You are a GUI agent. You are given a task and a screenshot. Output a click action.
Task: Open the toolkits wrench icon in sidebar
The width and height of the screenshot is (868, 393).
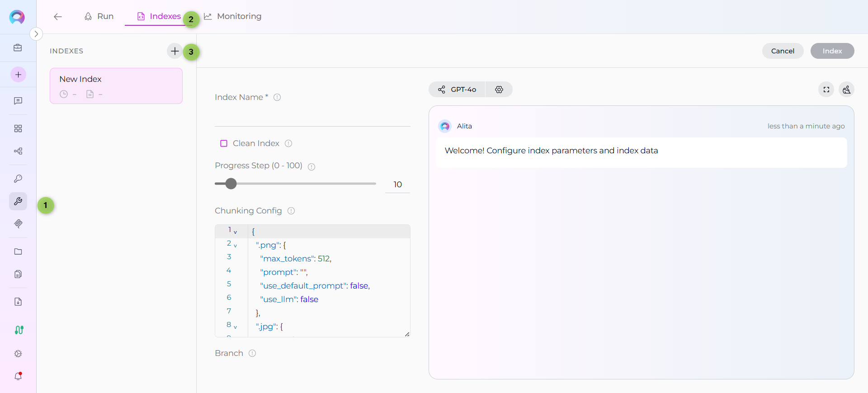18,201
